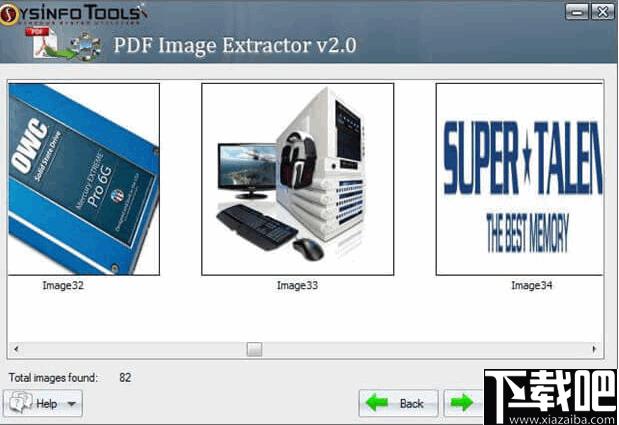Click the PDF Image Extractor v2.0 title
619x425 pixels.
(x=235, y=45)
